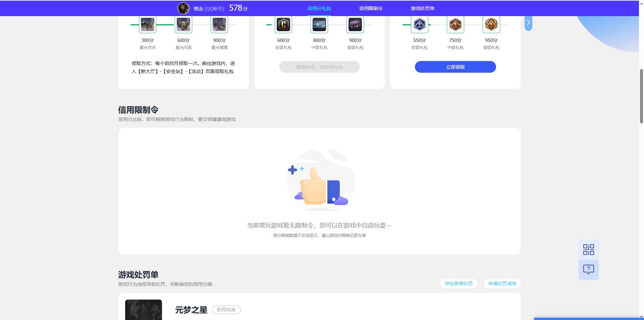The height and width of the screenshot is (320, 644).
Task: Click the username 想念 [QQ账号]
Action: (x=209, y=9)
